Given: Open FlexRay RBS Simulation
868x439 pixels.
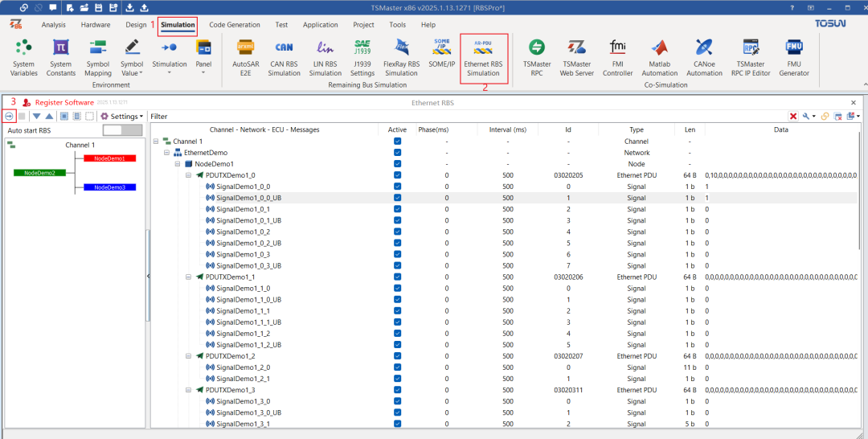Looking at the screenshot, I should pyautogui.click(x=401, y=58).
